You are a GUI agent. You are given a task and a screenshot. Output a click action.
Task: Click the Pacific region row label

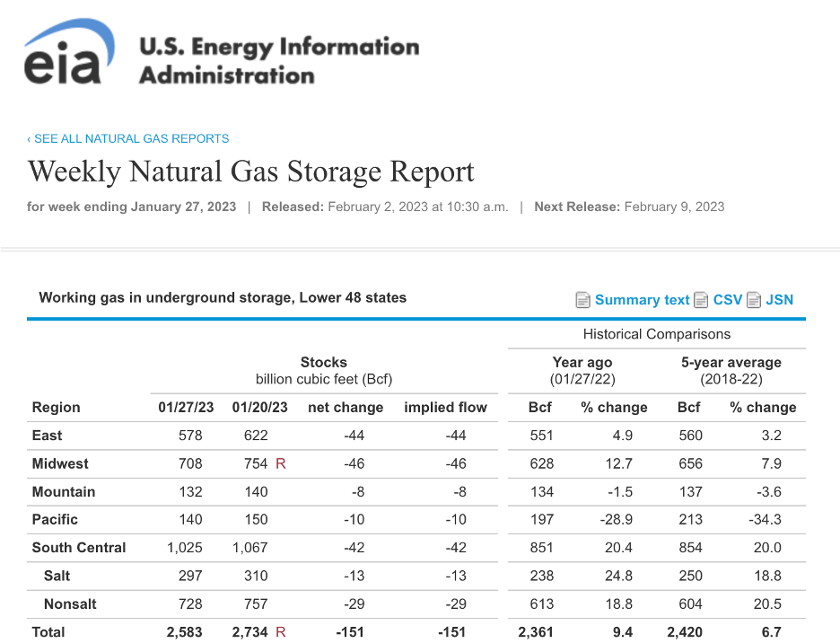[x=55, y=520]
